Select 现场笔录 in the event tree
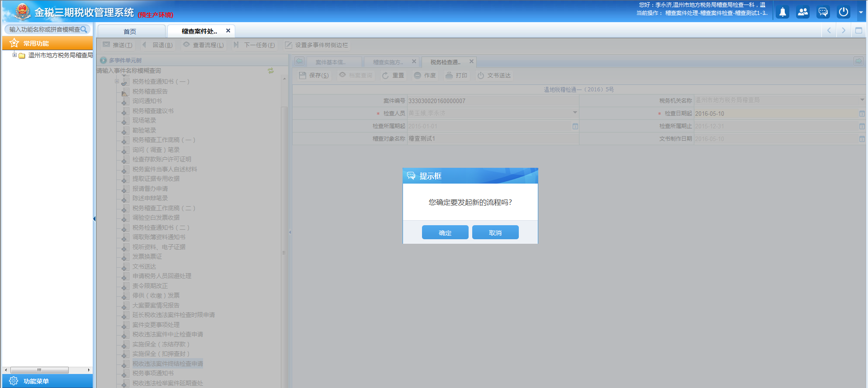Viewport: 868px width, 388px height. 144,120
